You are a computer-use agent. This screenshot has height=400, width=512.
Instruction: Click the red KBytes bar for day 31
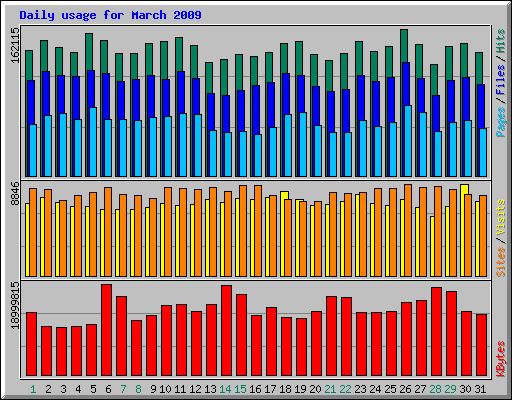[x=481, y=345]
